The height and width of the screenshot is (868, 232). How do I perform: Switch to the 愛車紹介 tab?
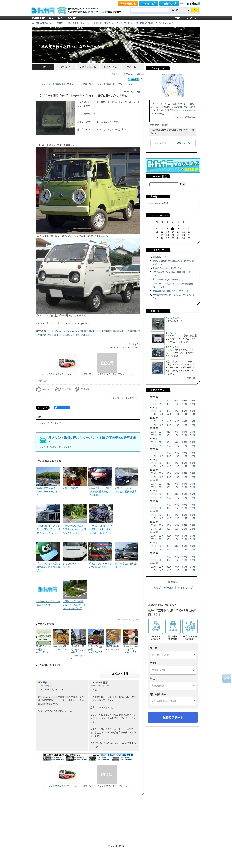pyautogui.click(x=65, y=67)
